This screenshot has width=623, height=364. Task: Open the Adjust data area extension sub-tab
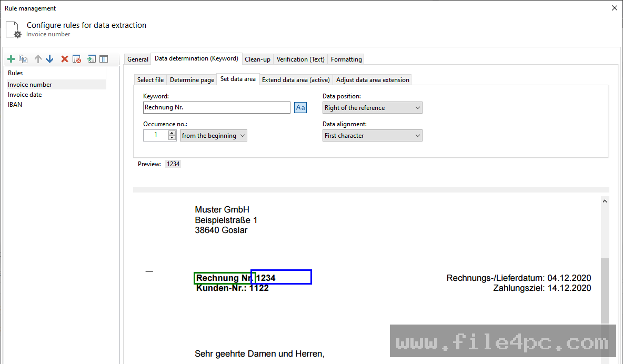[373, 80]
